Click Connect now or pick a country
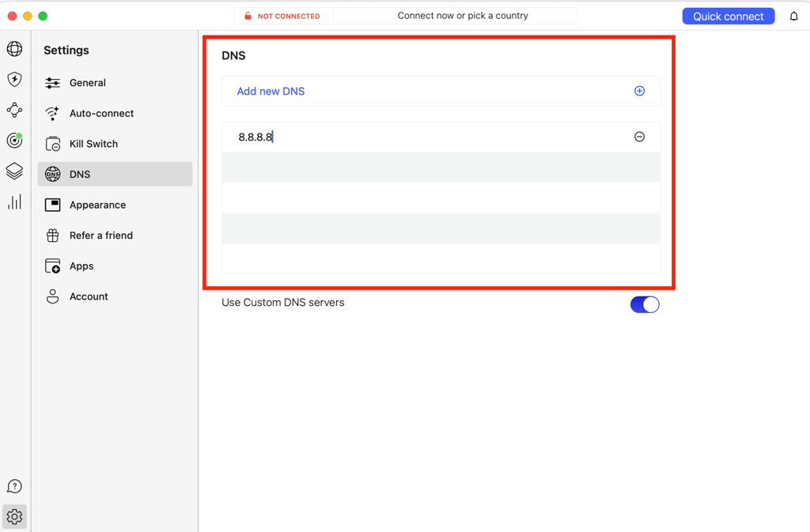This screenshot has width=810, height=532. pos(463,16)
